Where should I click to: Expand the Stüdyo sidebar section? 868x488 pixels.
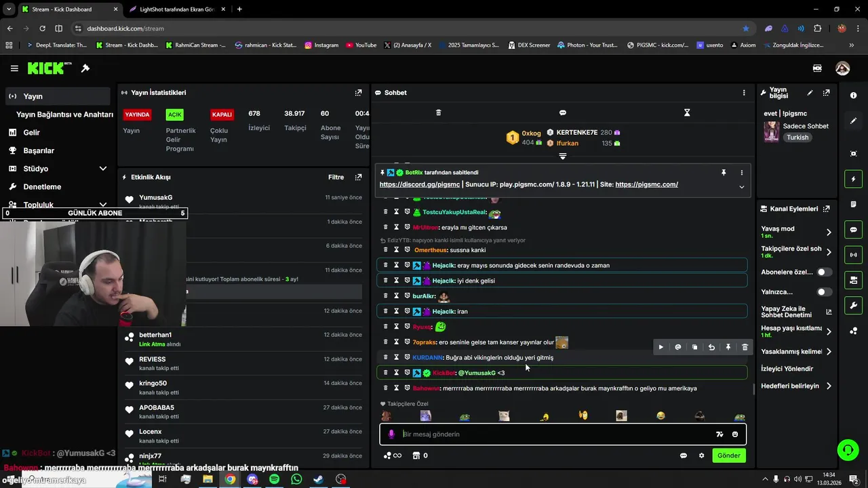coord(103,169)
